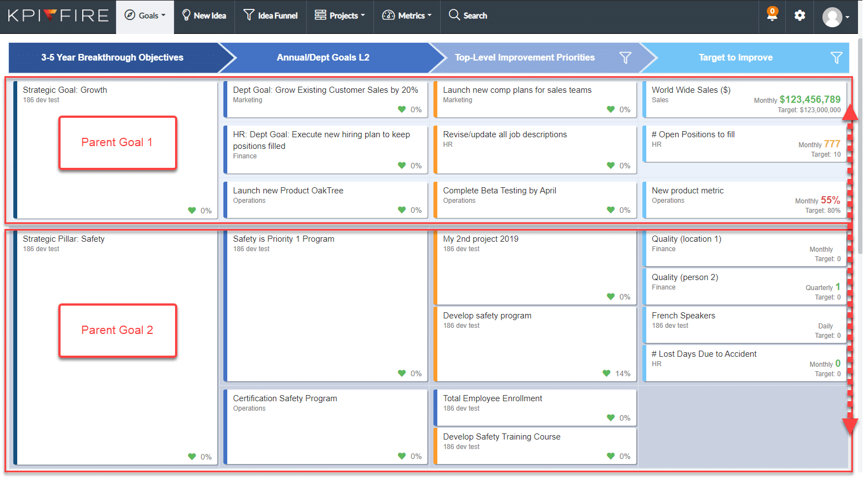
Task: Click heart icon on Launch new comp plans
Action: [611, 109]
